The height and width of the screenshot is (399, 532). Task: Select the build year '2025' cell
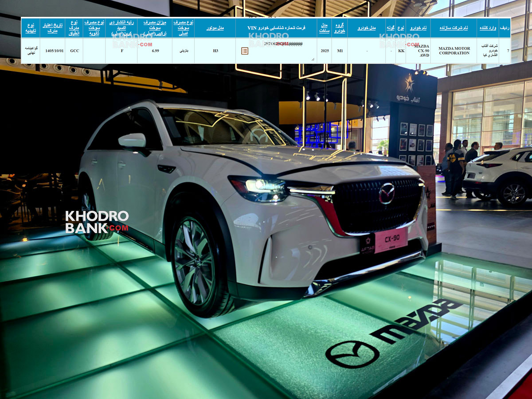[325, 51]
